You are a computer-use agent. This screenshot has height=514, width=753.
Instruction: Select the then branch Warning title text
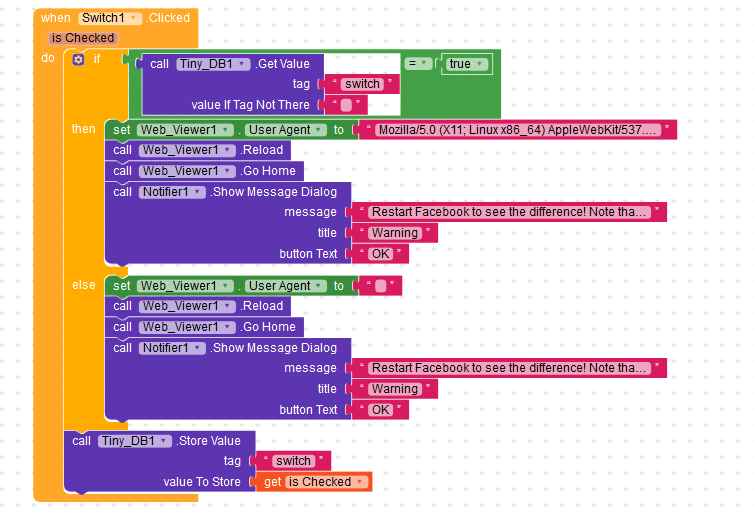pyautogui.click(x=395, y=233)
